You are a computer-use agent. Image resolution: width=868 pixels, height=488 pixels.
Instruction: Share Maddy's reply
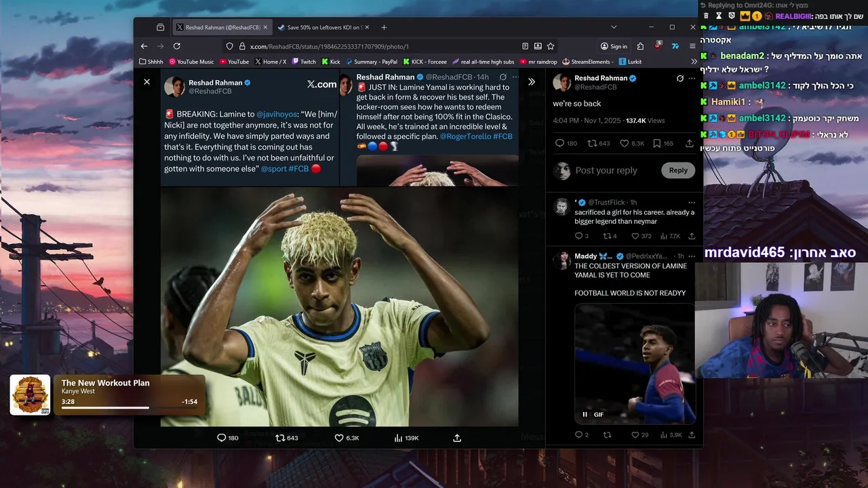coord(692,434)
